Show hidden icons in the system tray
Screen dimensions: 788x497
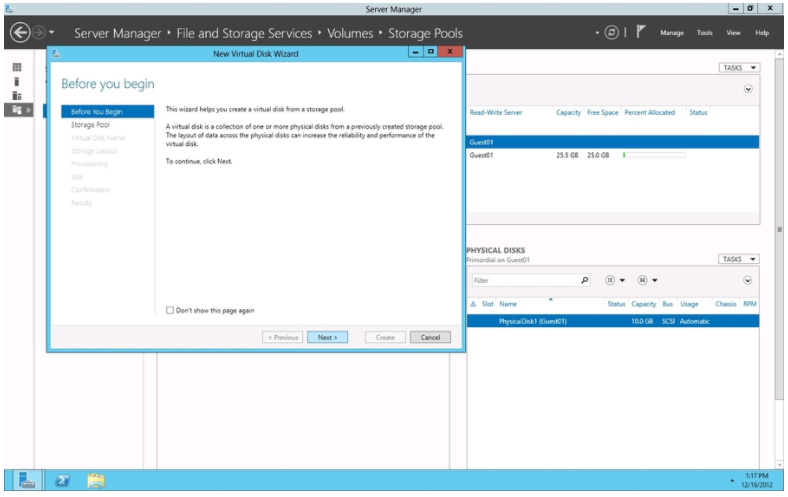click(x=732, y=481)
